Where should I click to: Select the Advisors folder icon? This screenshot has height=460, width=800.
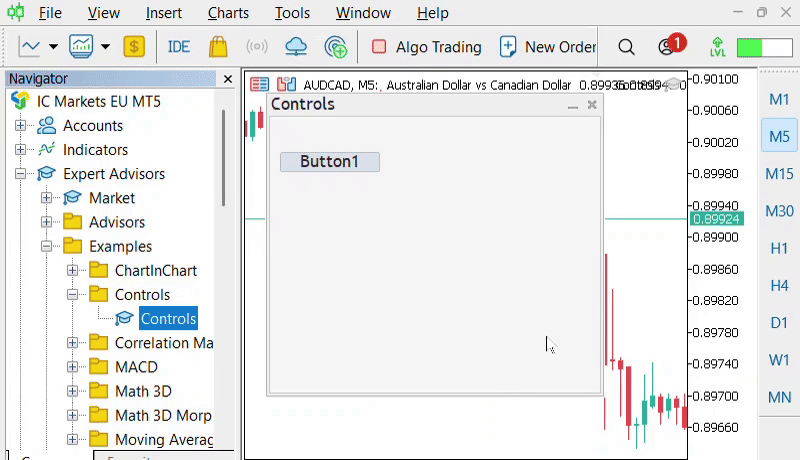(x=72, y=222)
